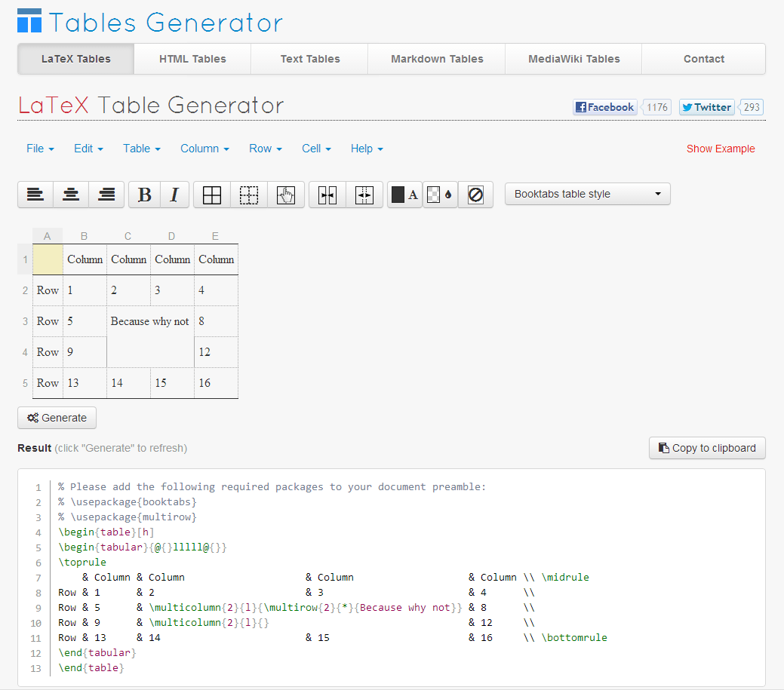
Task: Open the Help menu
Action: 367,149
